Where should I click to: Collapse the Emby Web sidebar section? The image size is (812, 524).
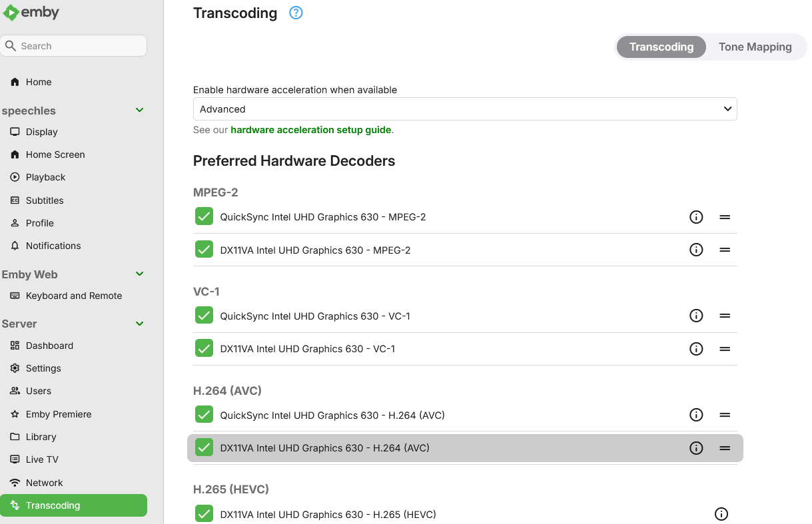140,274
